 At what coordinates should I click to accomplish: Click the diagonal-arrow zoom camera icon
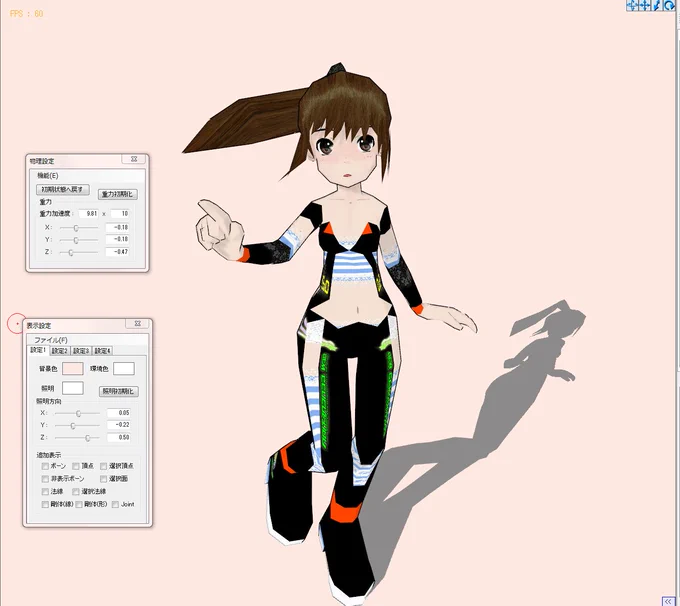[x=657, y=5]
